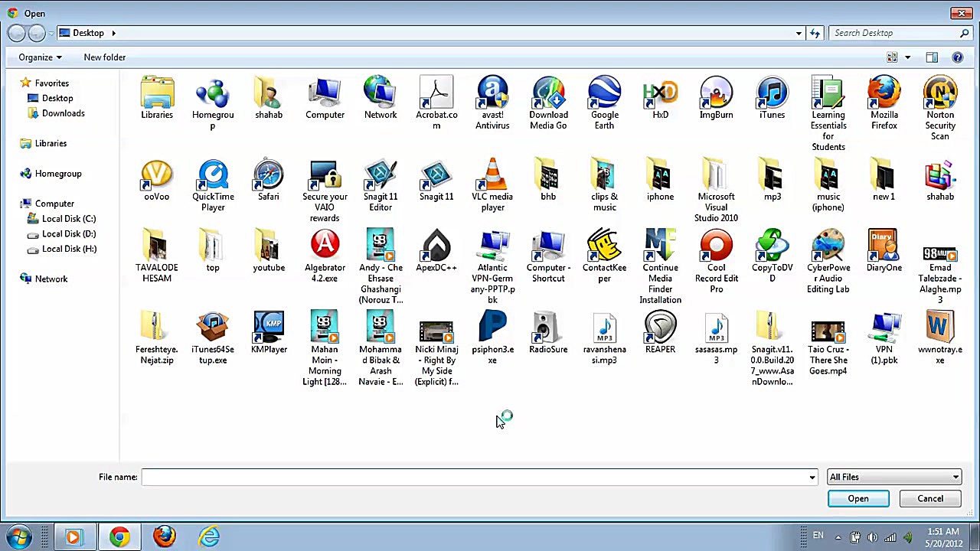
Task: Open the view options dropdown arrow
Action: pos(908,57)
